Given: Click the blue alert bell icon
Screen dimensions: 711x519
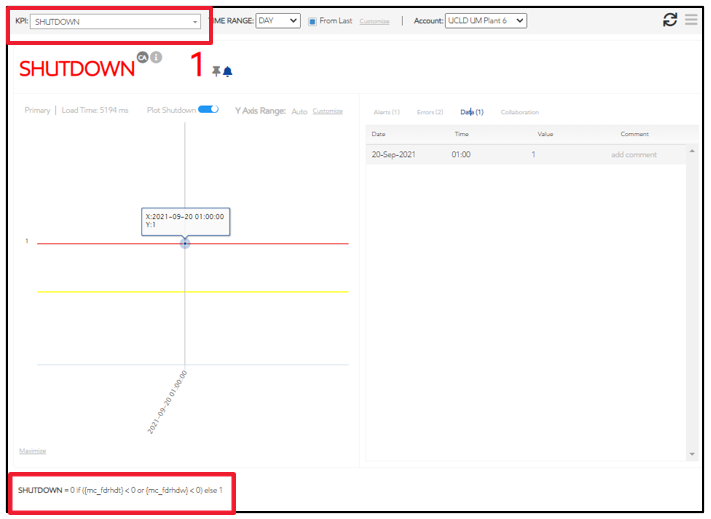Looking at the screenshot, I should pyautogui.click(x=228, y=72).
